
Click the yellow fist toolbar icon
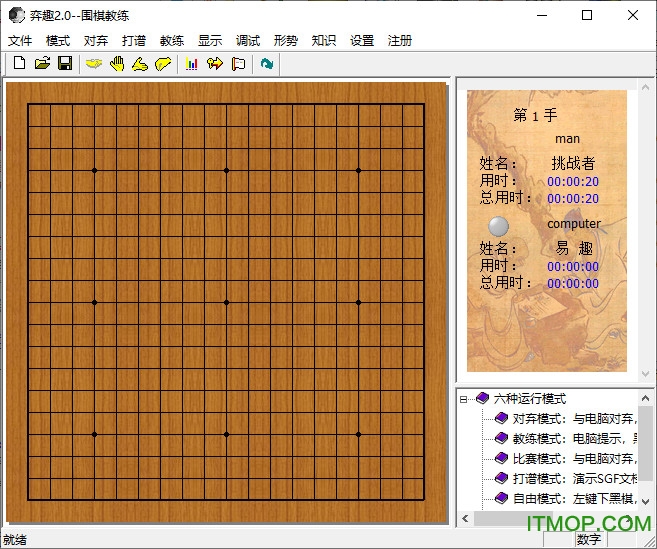click(x=163, y=64)
